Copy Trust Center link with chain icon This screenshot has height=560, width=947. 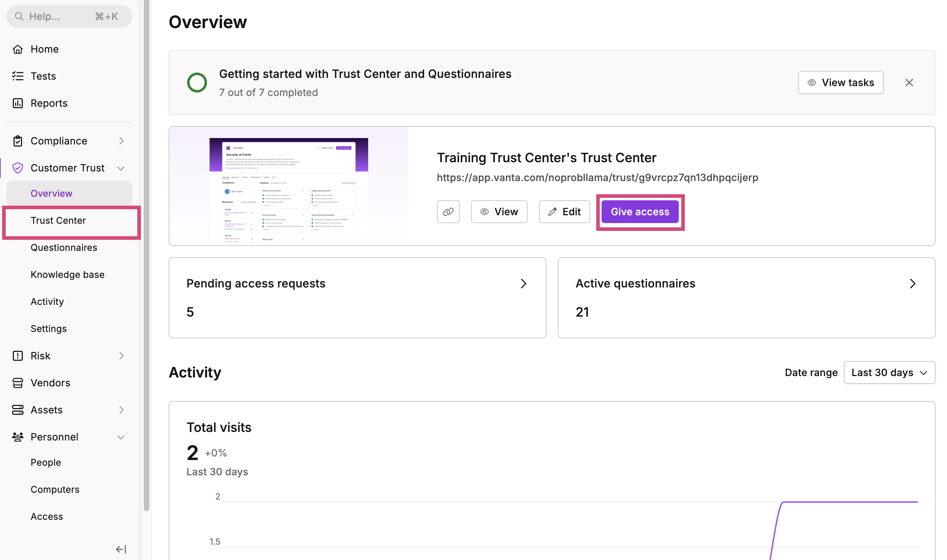coord(448,212)
